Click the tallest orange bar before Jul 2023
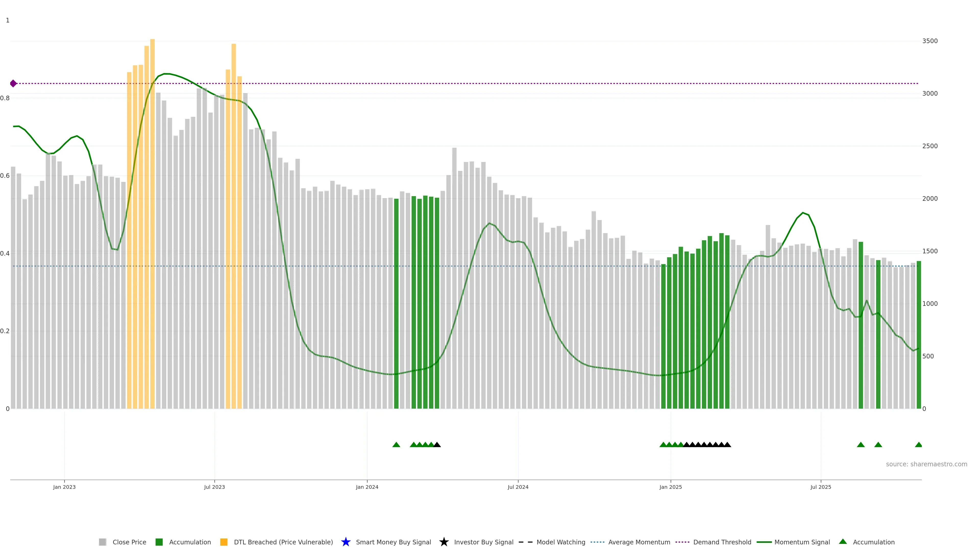The image size is (980, 551). [152, 190]
